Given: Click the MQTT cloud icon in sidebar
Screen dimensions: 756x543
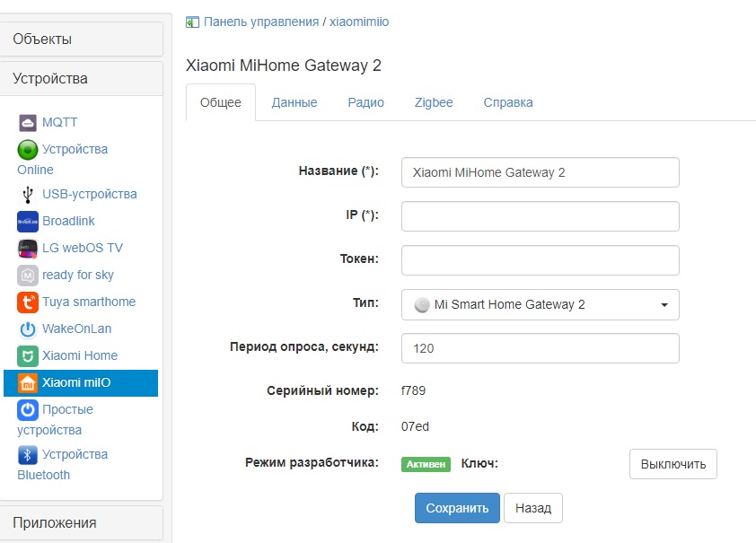Looking at the screenshot, I should tap(27, 122).
